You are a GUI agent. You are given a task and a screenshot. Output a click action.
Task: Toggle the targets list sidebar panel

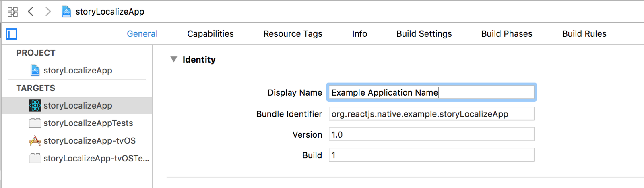(12, 34)
